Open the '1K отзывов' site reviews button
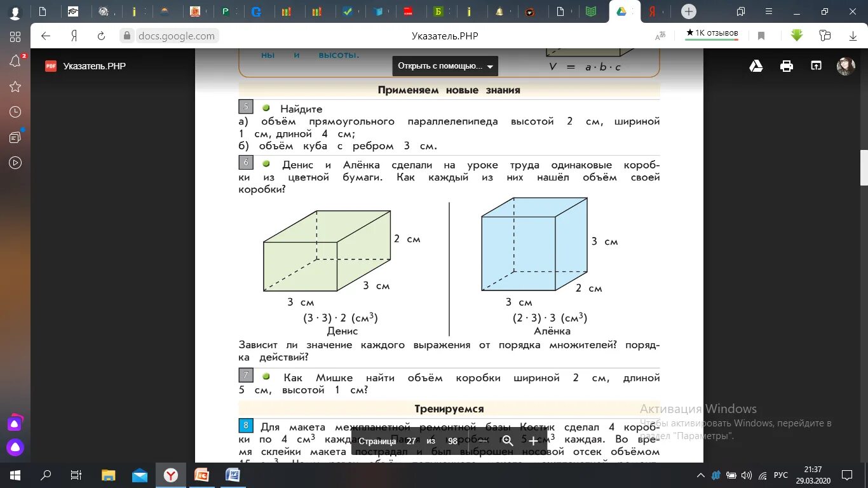This screenshot has width=868, height=488. pos(712,33)
